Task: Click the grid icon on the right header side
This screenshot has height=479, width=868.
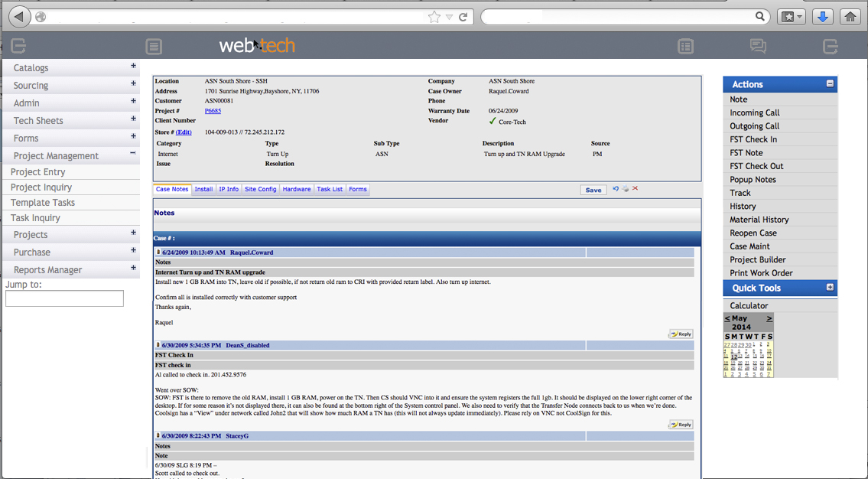Action: point(686,46)
